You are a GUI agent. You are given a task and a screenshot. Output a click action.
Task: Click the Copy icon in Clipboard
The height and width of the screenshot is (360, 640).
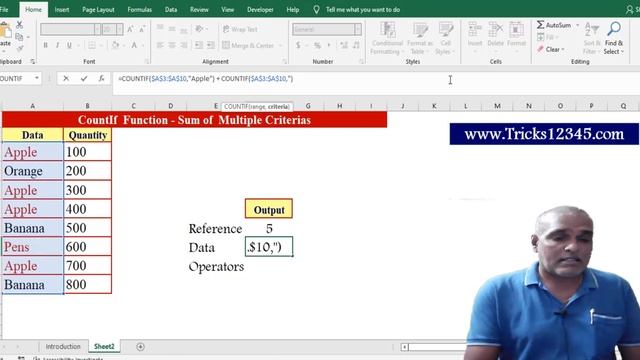click(x=19, y=37)
